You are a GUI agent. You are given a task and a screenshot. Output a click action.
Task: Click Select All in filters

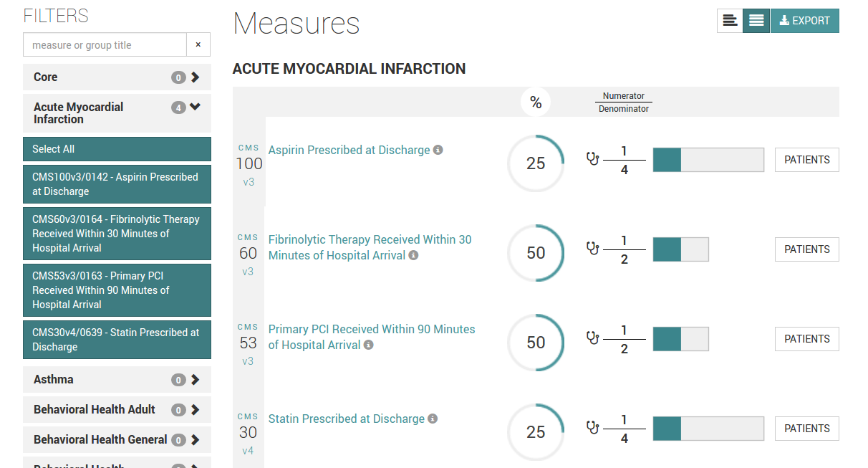coord(117,149)
